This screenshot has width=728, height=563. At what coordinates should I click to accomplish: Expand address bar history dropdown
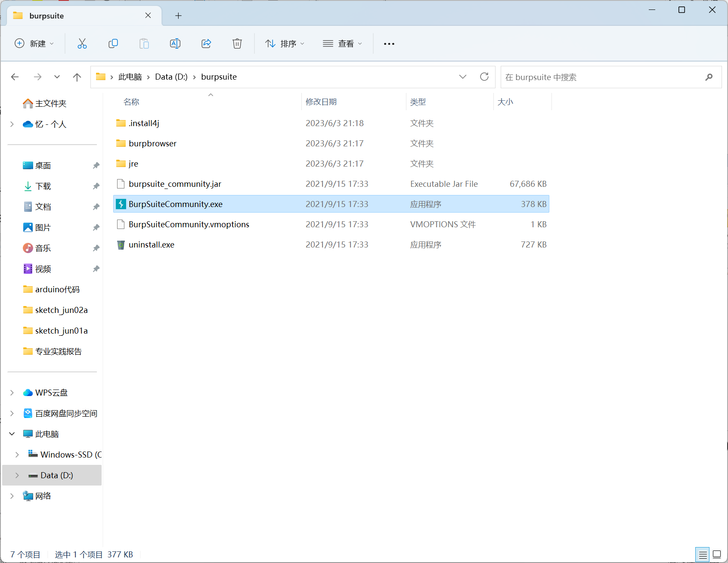(463, 77)
